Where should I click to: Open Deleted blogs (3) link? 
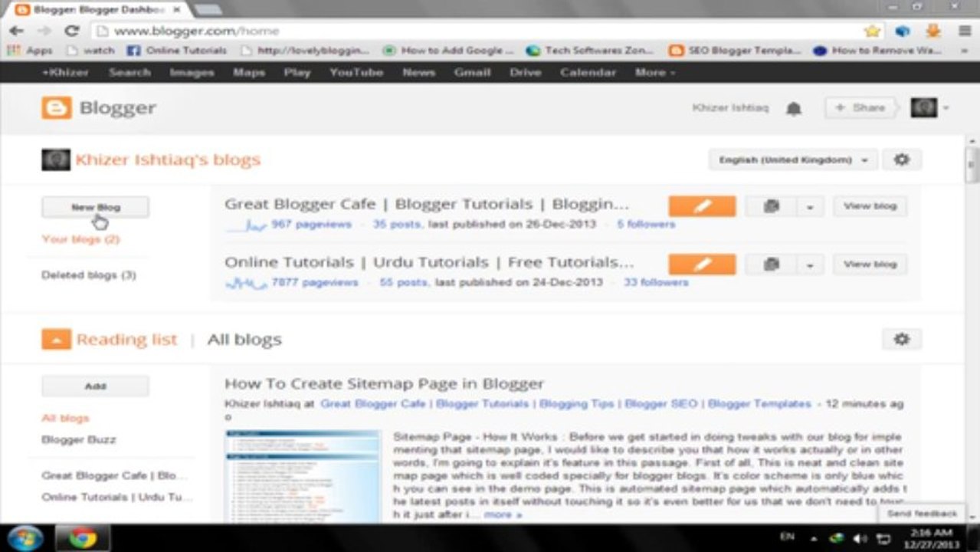point(89,274)
